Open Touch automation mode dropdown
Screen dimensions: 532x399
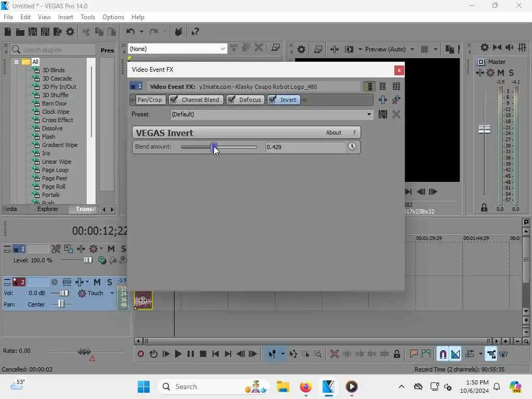(112, 293)
